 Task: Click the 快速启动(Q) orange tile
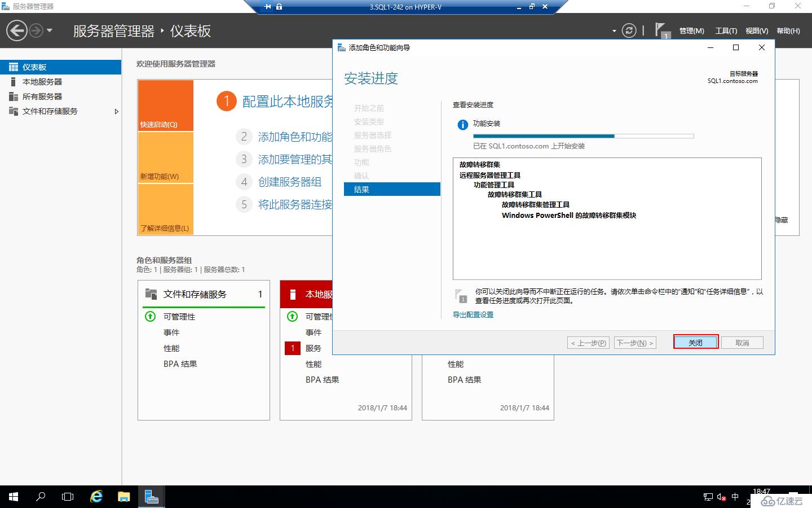coord(166,106)
